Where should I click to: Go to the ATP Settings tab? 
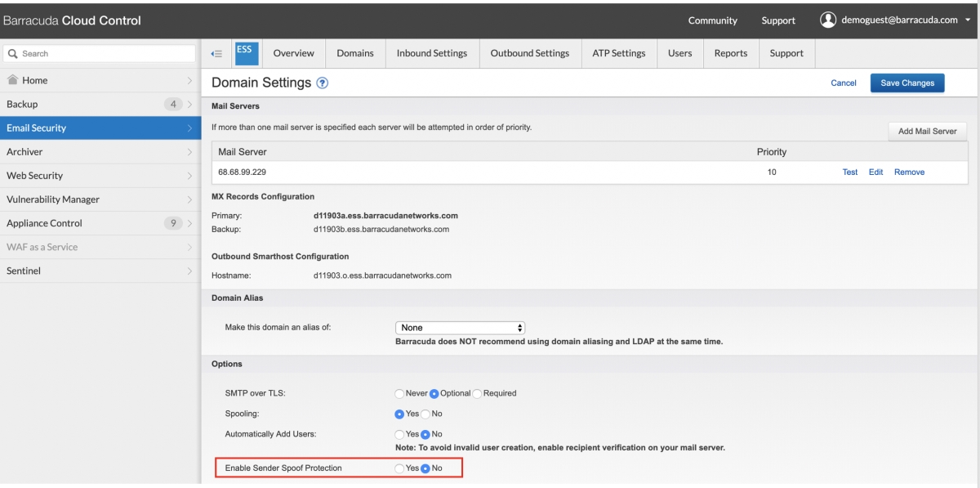click(619, 53)
